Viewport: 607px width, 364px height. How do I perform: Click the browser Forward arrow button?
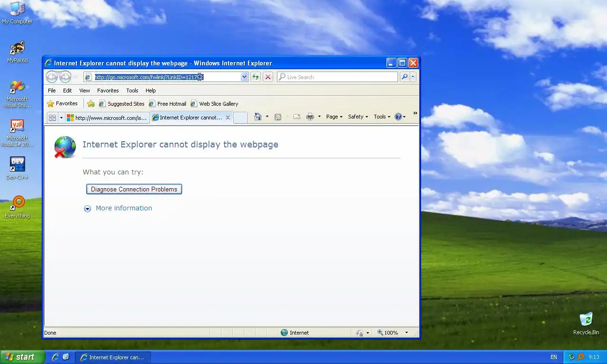pyautogui.click(x=65, y=77)
